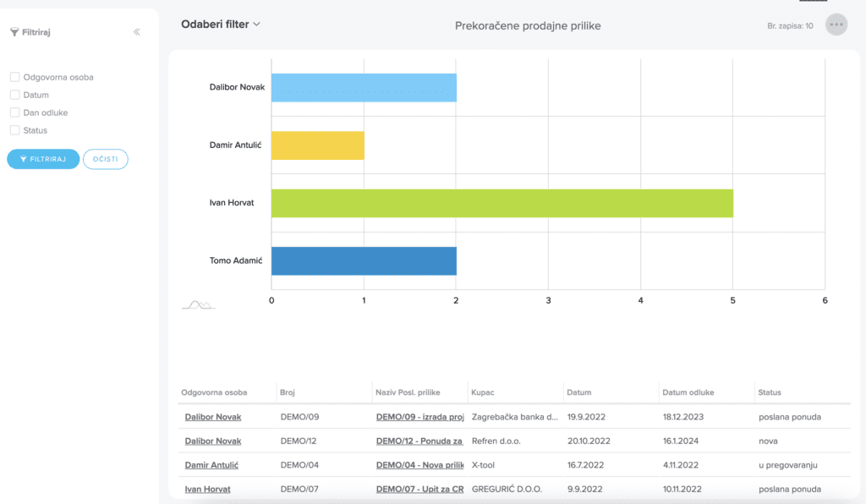The image size is (866, 504).
Task: Sort by Broj column header
Action: point(288,392)
